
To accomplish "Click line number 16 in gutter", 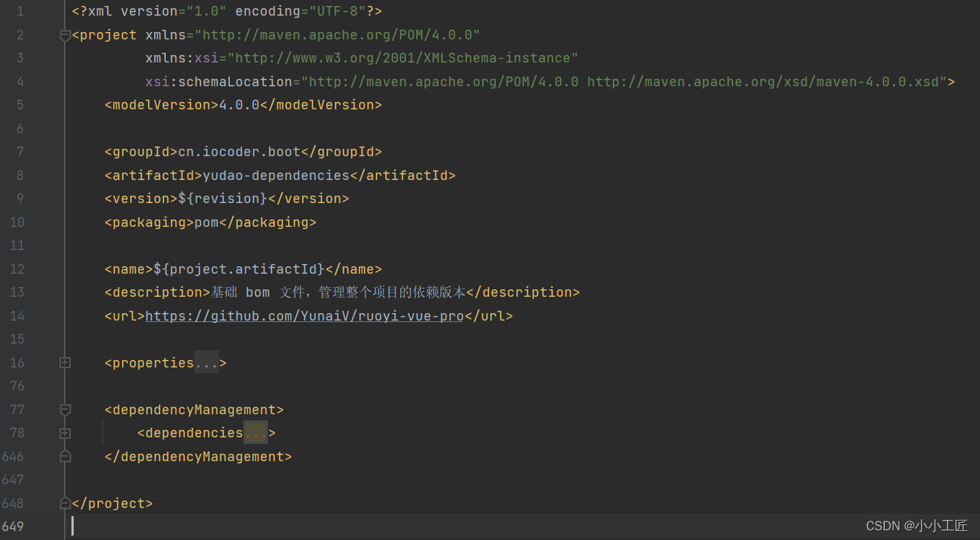I will click(16, 363).
